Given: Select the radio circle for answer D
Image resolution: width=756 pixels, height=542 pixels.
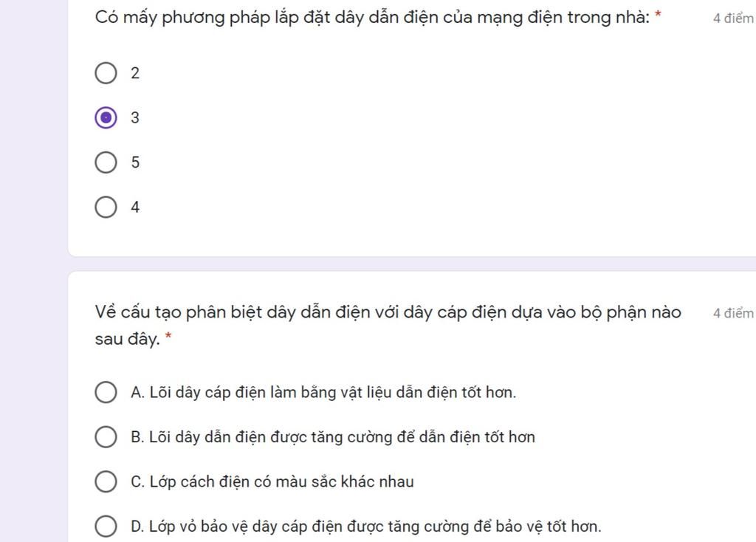Looking at the screenshot, I should tap(106, 526).
